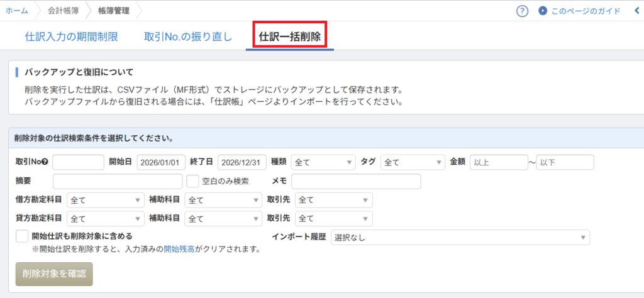
Task: Focus the 取引No input field
Action: (x=79, y=162)
